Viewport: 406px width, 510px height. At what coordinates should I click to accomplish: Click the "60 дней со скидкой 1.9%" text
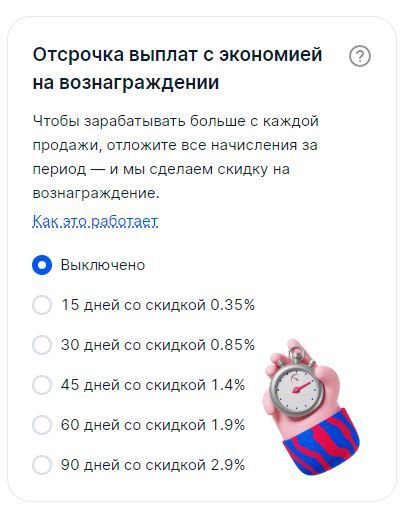pos(153,425)
